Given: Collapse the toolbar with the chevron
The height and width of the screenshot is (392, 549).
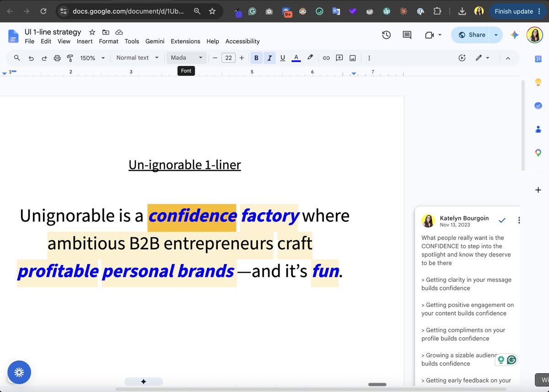Looking at the screenshot, I should pyautogui.click(x=508, y=58).
